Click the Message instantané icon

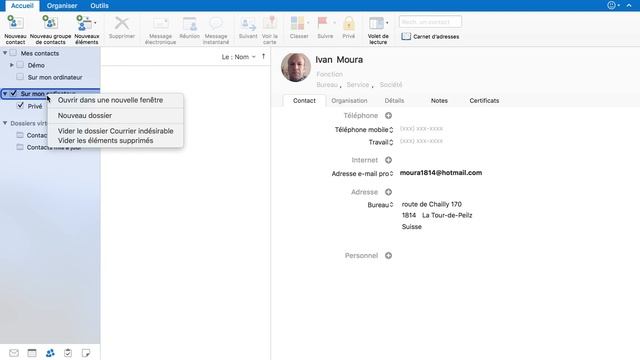point(216,23)
